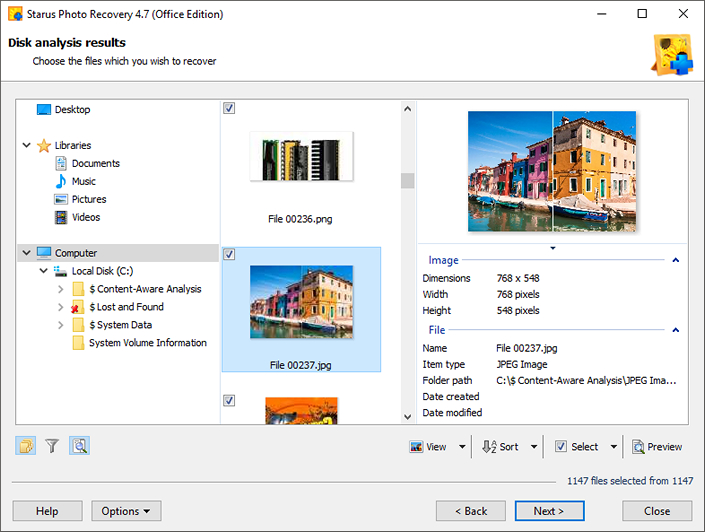Select the partially visible orange thumbnail
This screenshot has width=705, height=532.
pyautogui.click(x=301, y=411)
